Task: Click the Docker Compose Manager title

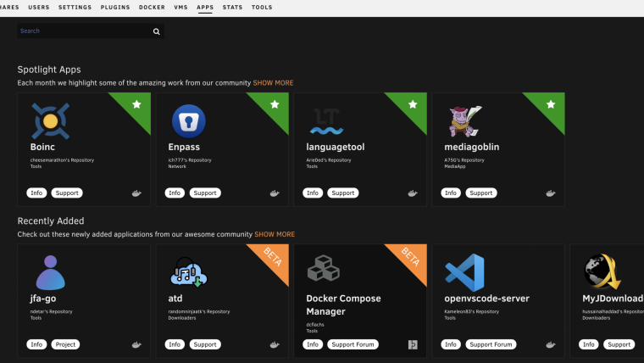Action: (x=343, y=305)
